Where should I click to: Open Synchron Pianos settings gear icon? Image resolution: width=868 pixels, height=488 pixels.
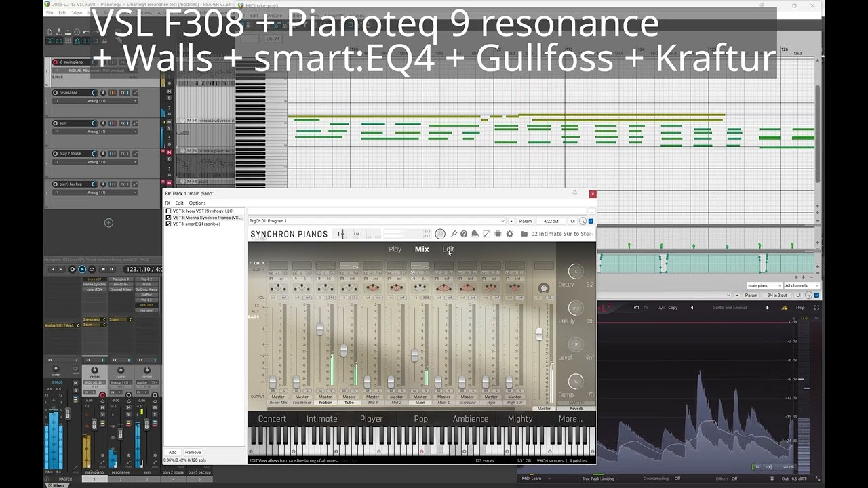point(510,234)
